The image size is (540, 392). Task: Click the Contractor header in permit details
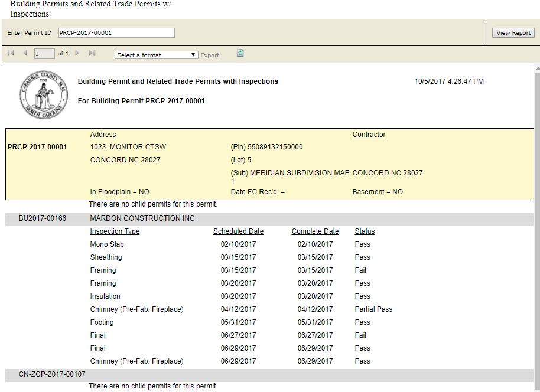tap(369, 135)
